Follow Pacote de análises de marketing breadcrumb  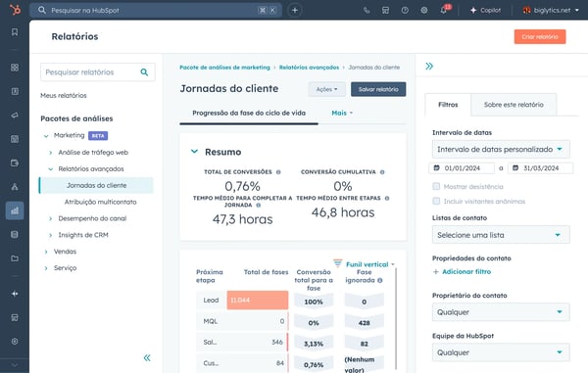point(224,68)
